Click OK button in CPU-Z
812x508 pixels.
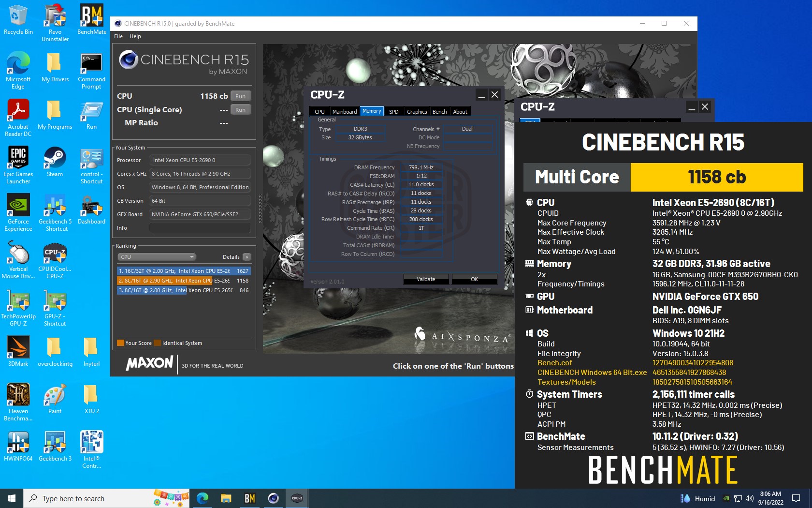pyautogui.click(x=474, y=279)
